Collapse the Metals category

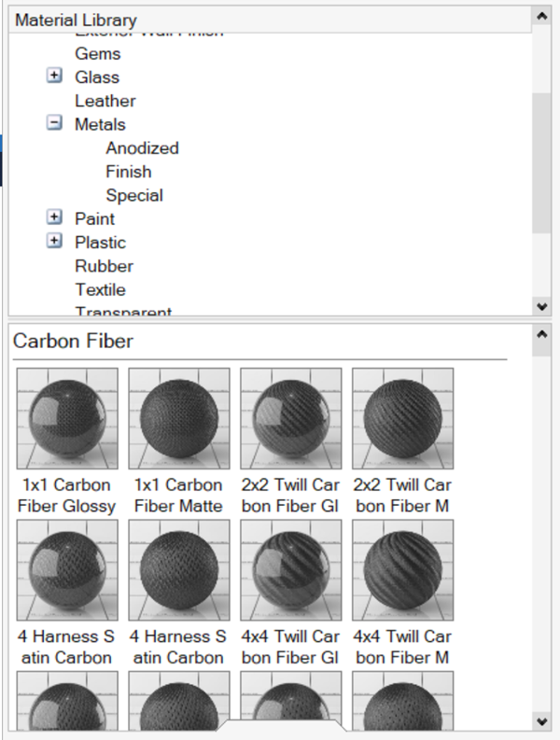(x=55, y=124)
